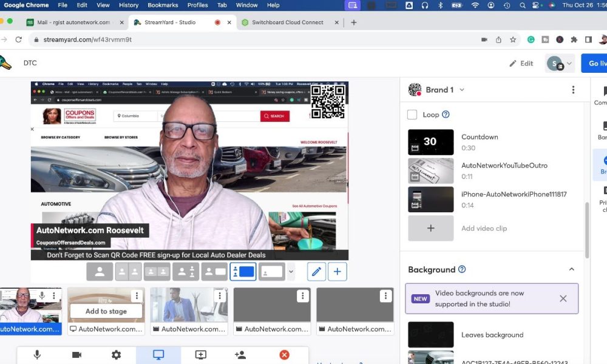Expand more layouts chevron
The height and width of the screenshot is (364, 607).
click(291, 272)
